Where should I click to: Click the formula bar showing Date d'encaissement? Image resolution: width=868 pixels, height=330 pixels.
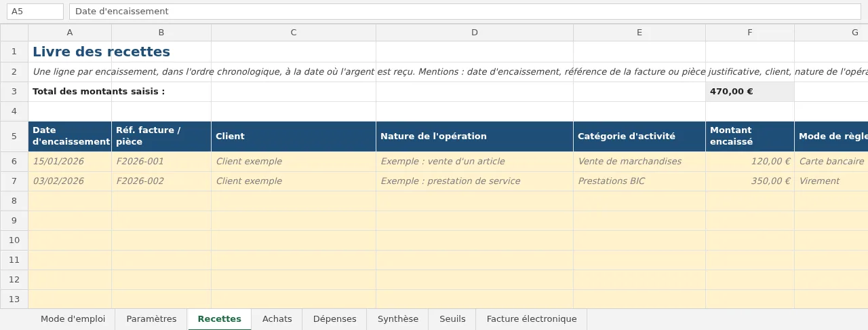[465, 12]
